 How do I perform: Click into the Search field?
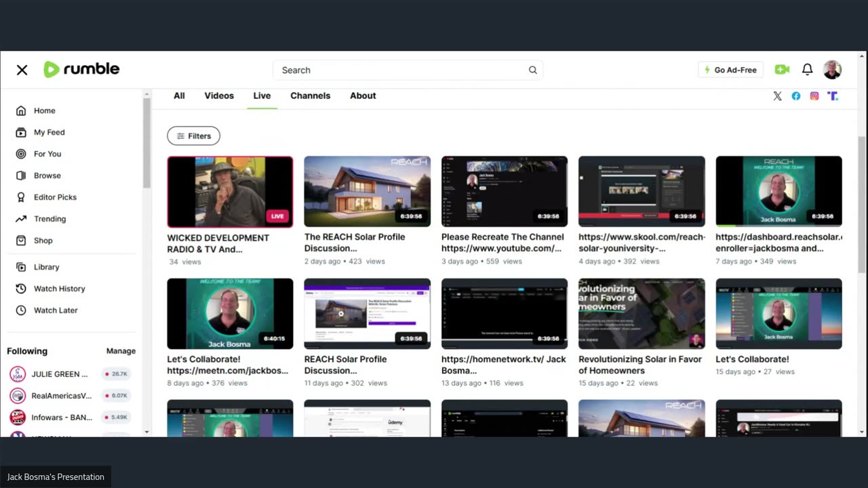(408, 70)
